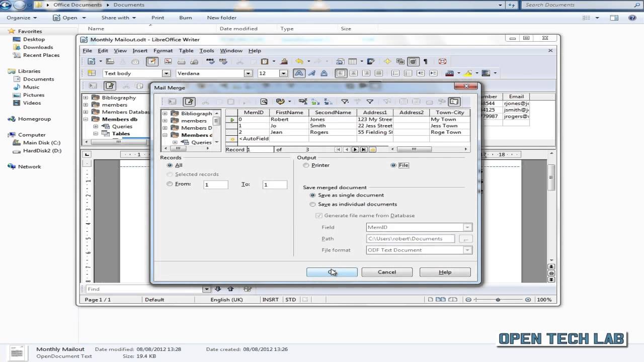This screenshot has height=362, width=644.
Task: Click Paste icon in Writer toolbar
Action: tap(264, 61)
